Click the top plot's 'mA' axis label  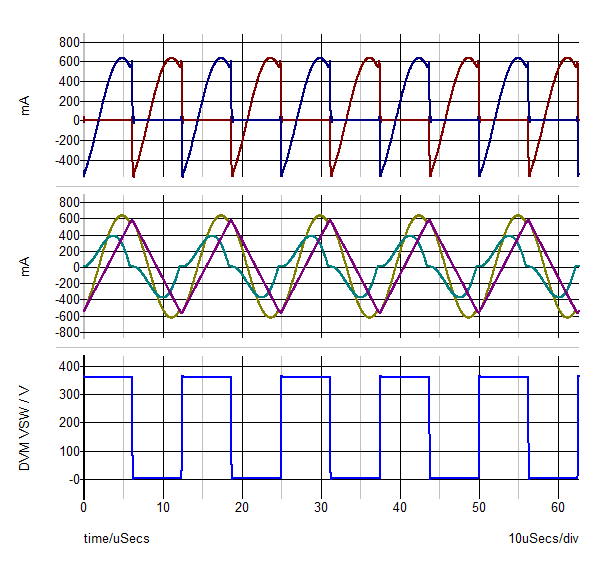tap(27, 105)
